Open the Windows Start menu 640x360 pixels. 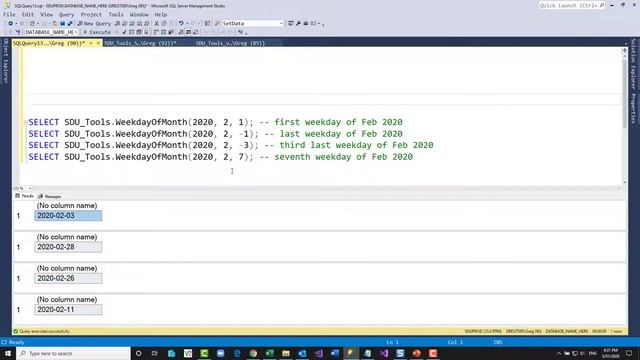[x=8, y=353]
